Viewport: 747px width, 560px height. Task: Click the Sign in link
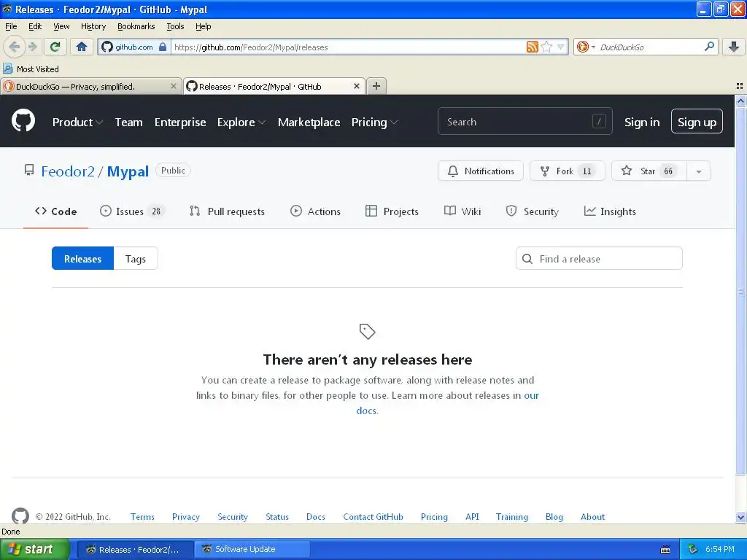[642, 122]
